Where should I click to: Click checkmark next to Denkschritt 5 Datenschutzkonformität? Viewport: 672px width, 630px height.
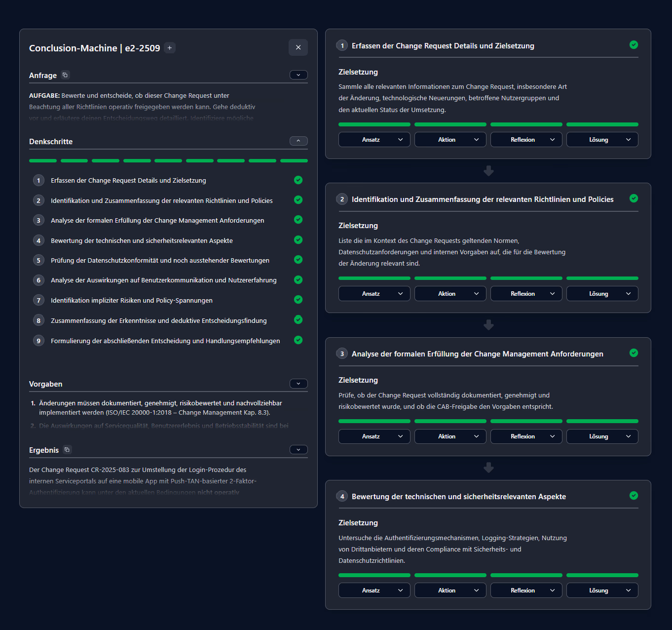298,260
